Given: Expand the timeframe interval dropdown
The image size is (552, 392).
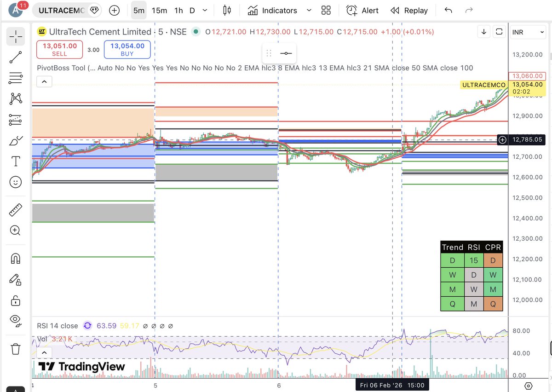Looking at the screenshot, I should [205, 10].
